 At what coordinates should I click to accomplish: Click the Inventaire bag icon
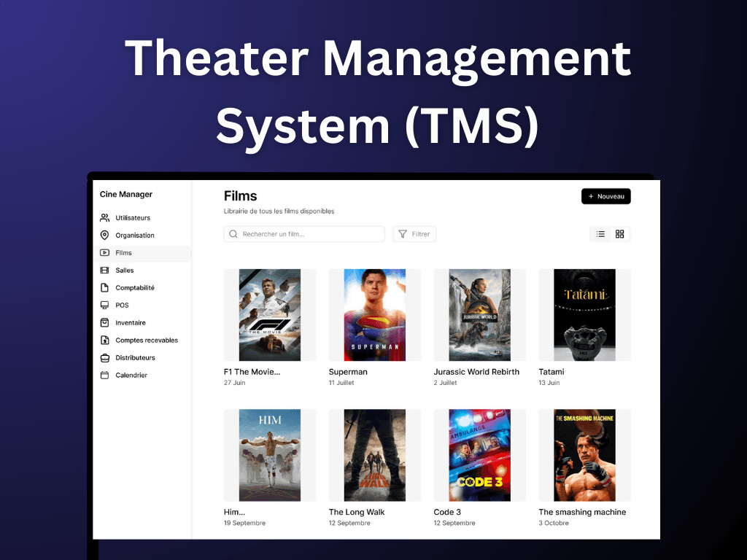pos(105,322)
